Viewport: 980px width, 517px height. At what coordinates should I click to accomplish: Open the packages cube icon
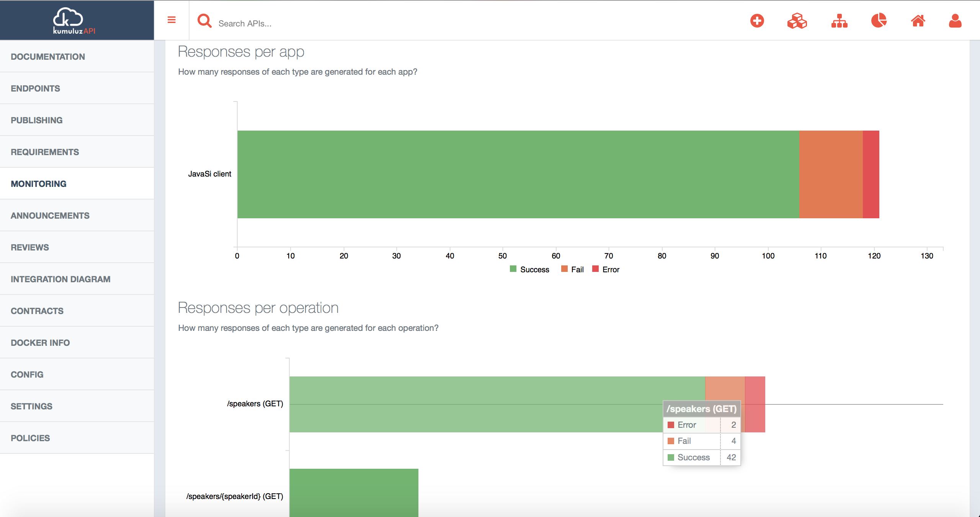pos(797,21)
